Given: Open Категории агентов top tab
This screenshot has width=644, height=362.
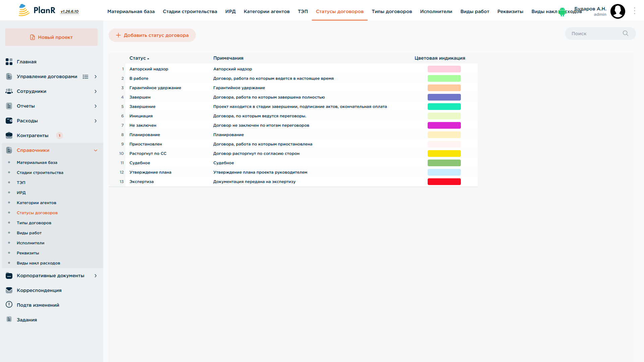Looking at the screenshot, I should click(267, 11).
